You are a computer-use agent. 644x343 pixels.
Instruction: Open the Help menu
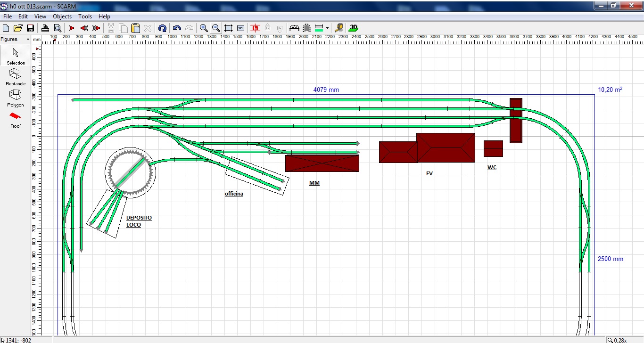tap(104, 16)
